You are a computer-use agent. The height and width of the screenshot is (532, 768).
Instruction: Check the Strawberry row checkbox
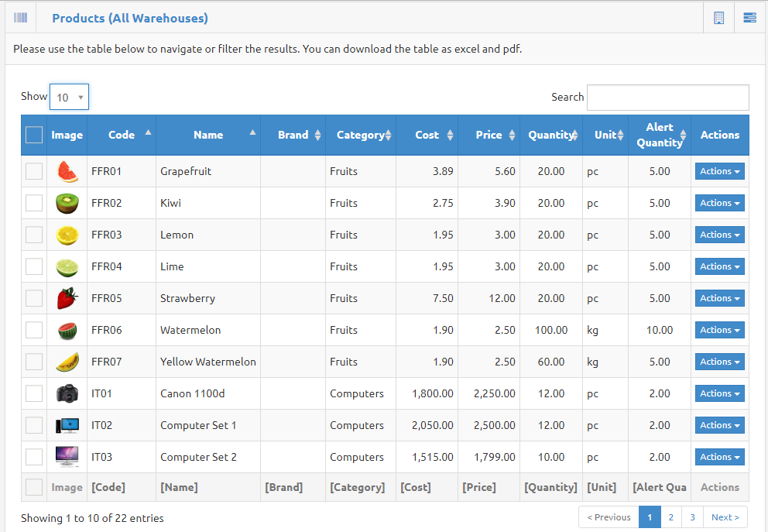click(x=34, y=298)
